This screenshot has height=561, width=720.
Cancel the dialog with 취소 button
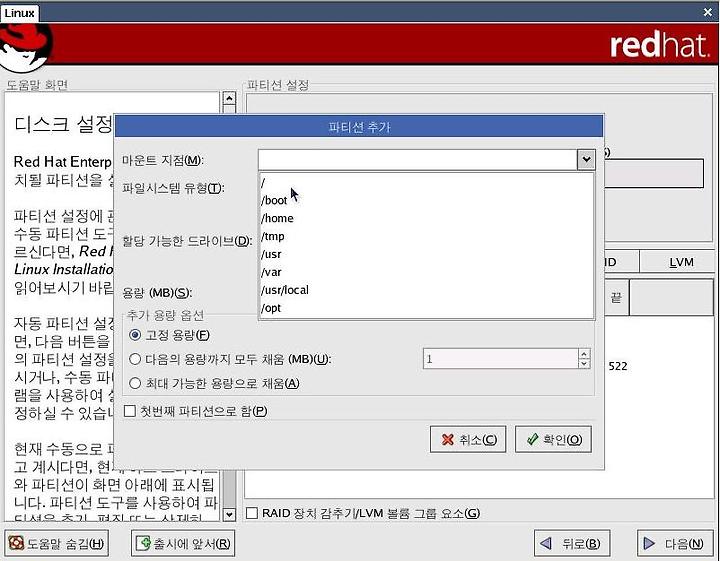point(468,439)
